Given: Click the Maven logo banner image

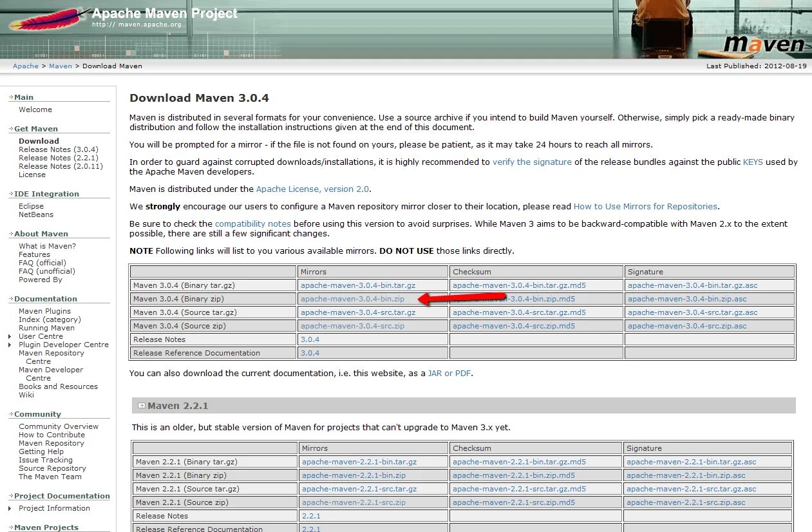Looking at the screenshot, I should point(764,44).
